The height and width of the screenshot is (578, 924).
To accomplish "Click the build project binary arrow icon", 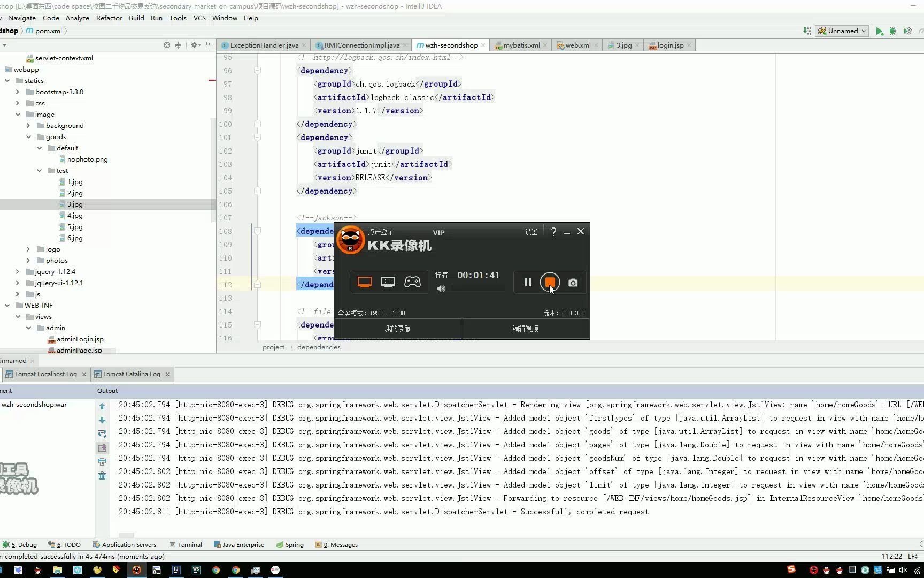I will tap(807, 31).
